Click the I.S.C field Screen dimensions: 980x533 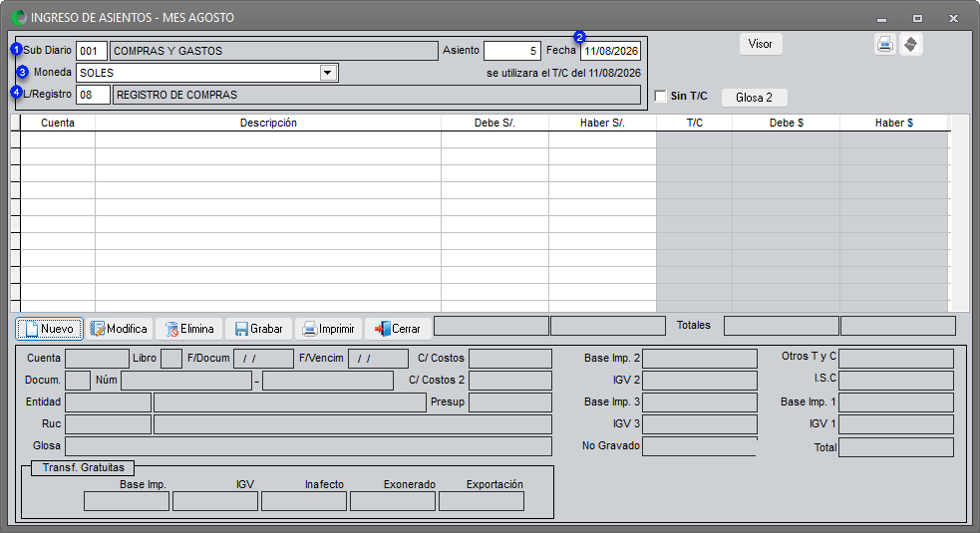point(896,381)
